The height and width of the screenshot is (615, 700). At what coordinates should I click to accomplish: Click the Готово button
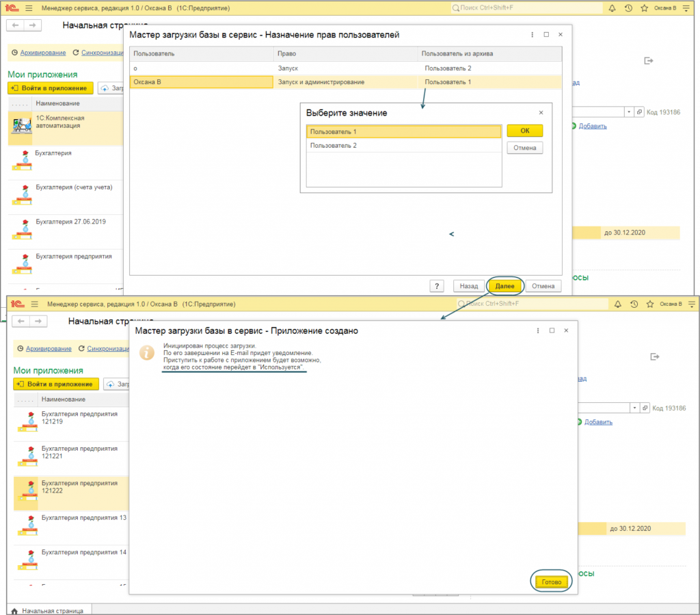(551, 582)
